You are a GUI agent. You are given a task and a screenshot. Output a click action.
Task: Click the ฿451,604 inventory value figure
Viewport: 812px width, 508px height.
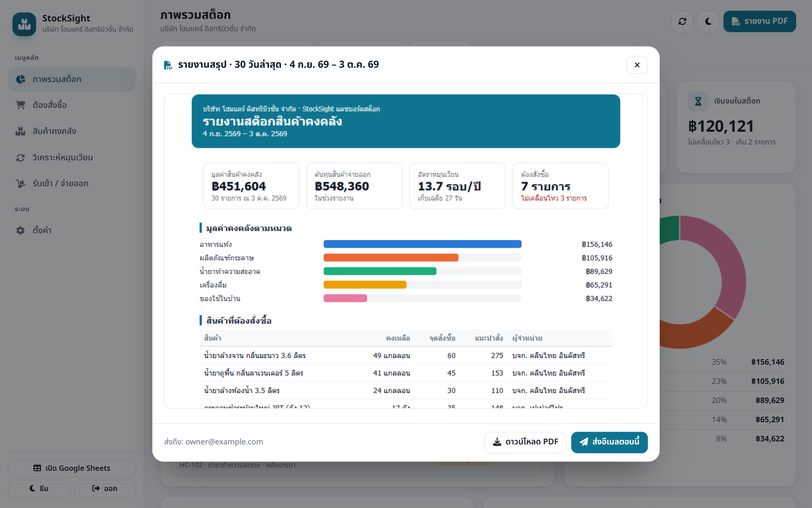coord(238,186)
